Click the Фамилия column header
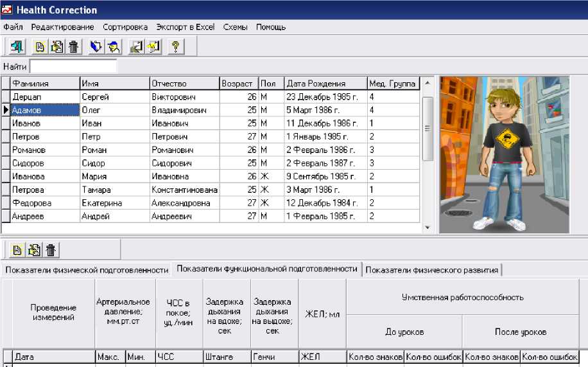 pyautogui.click(x=45, y=84)
